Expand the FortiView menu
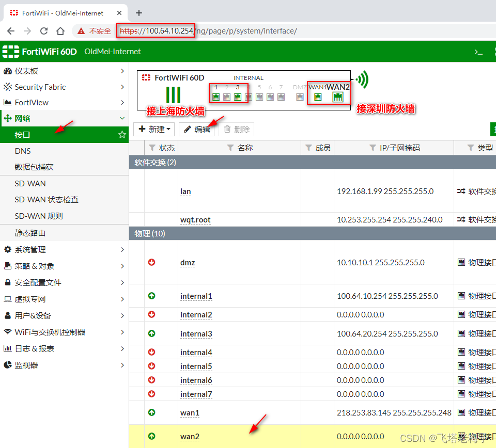 (64, 102)
